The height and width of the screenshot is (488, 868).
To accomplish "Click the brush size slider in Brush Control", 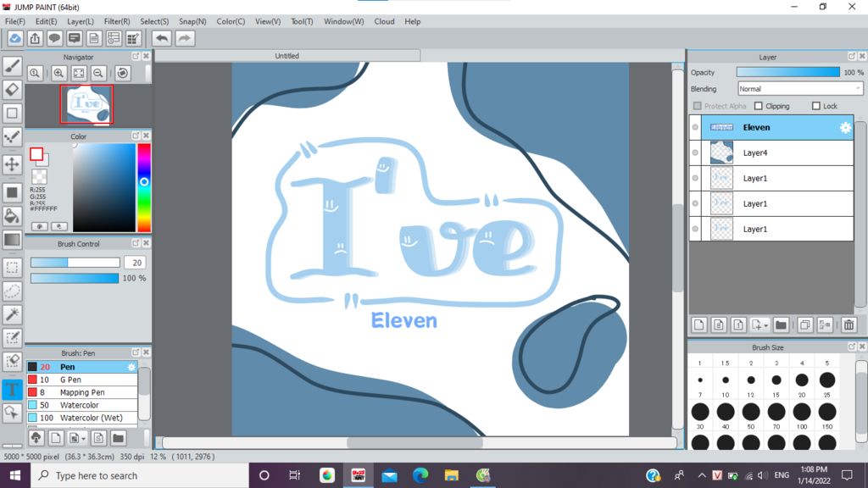I will pos(75,263).
